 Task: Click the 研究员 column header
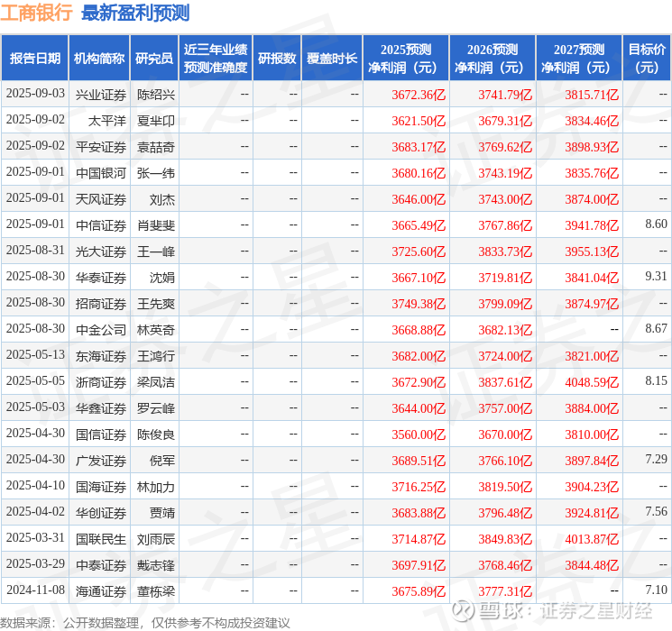tap(154, 59)
